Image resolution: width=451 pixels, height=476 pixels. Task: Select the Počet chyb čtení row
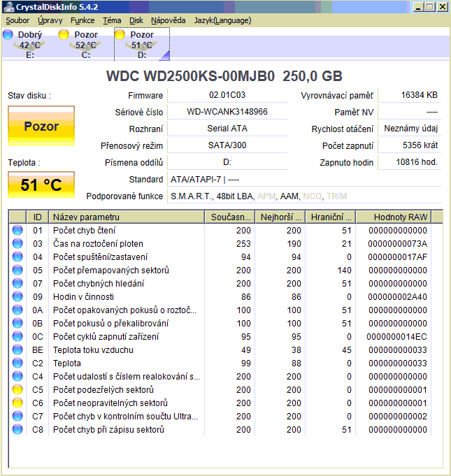pos(220,231)
